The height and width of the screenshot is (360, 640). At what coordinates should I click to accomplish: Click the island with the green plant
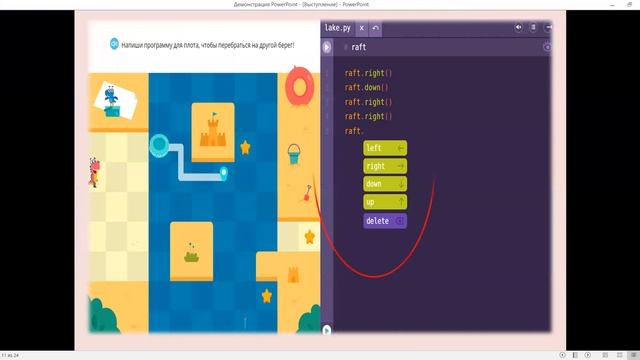pyautogui.click(x=191, y=251)
